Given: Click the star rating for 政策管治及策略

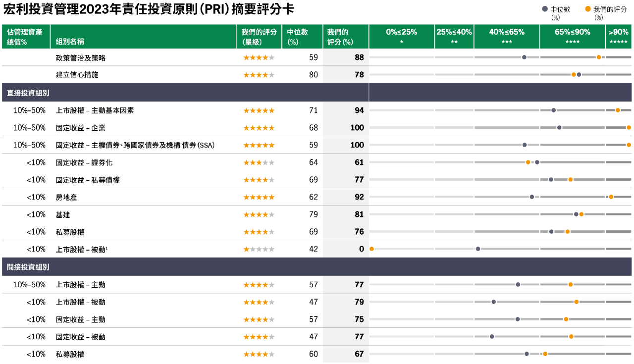Looking at the screenshot, I should pyautogui.click(x=259, y=57).
